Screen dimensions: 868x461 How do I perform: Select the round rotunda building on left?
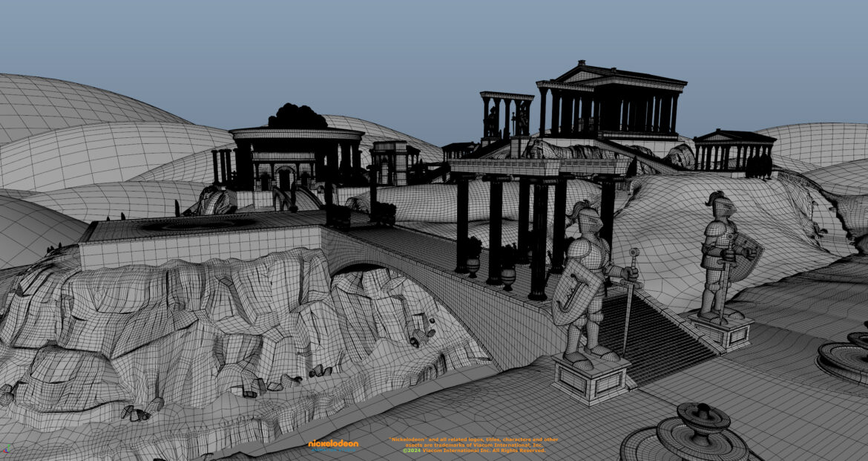[295, 156]
